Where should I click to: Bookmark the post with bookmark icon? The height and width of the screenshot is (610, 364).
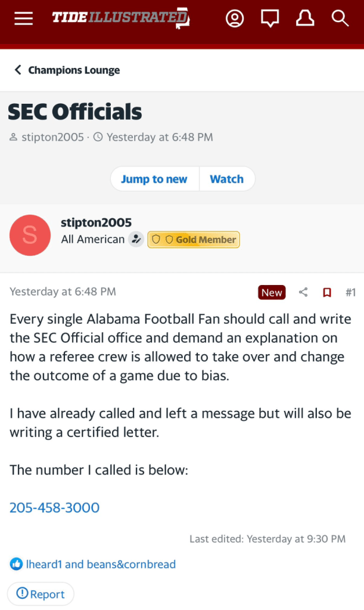[x=326, y=292]
